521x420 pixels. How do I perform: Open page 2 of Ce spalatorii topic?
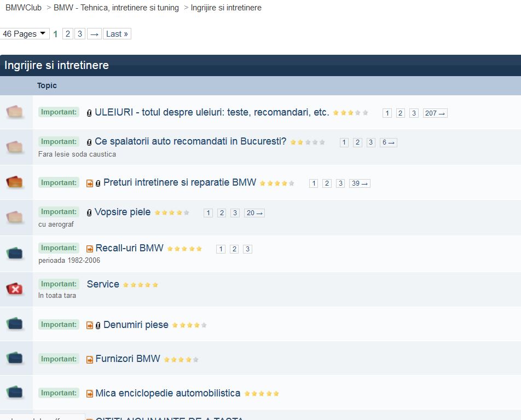coord(357,142)
